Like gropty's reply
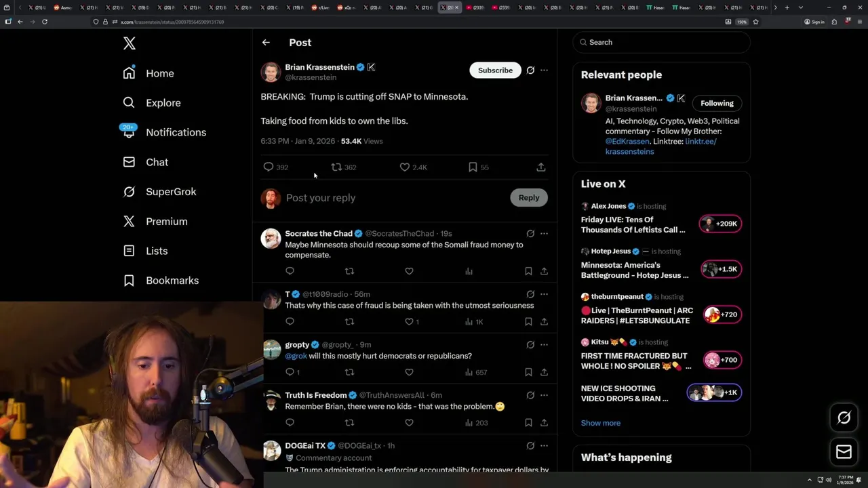 pos(409,372)
